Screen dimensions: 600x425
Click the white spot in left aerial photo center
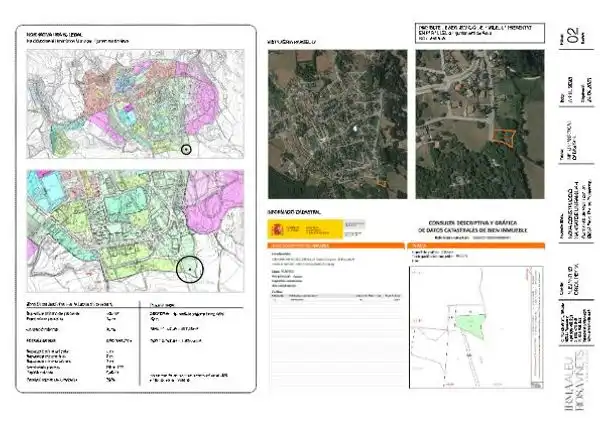pyautogui.click(x=356, y=129)
